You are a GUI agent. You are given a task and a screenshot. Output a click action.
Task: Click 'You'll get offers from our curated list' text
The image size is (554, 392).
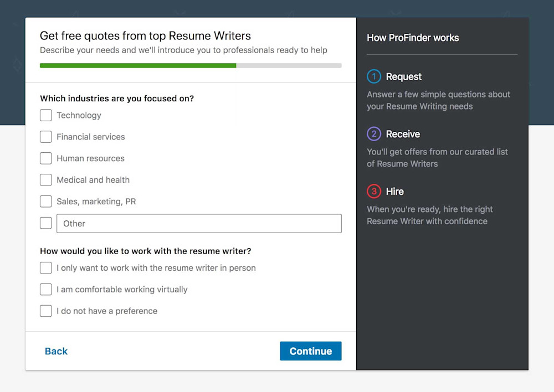438,158
